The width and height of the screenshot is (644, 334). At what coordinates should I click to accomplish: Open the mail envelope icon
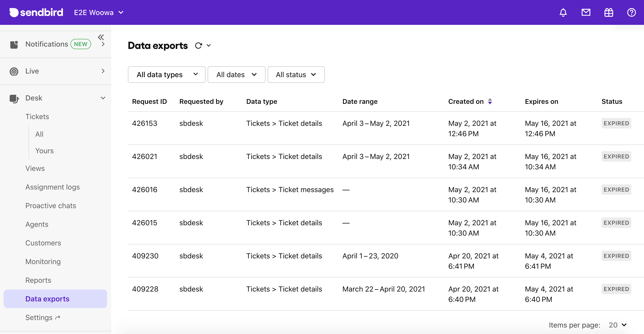coord(586,12)
